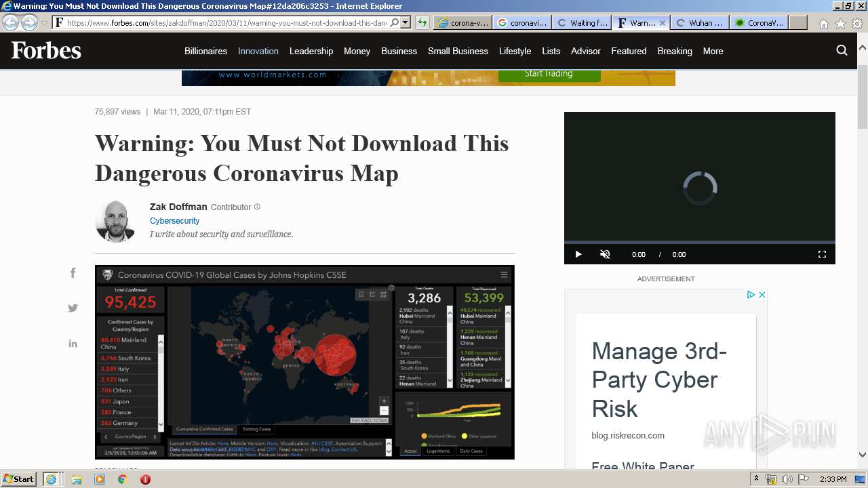This screenshot has width=868, height=488.
Task: Open the Business menu
Action: pos(399,51)
